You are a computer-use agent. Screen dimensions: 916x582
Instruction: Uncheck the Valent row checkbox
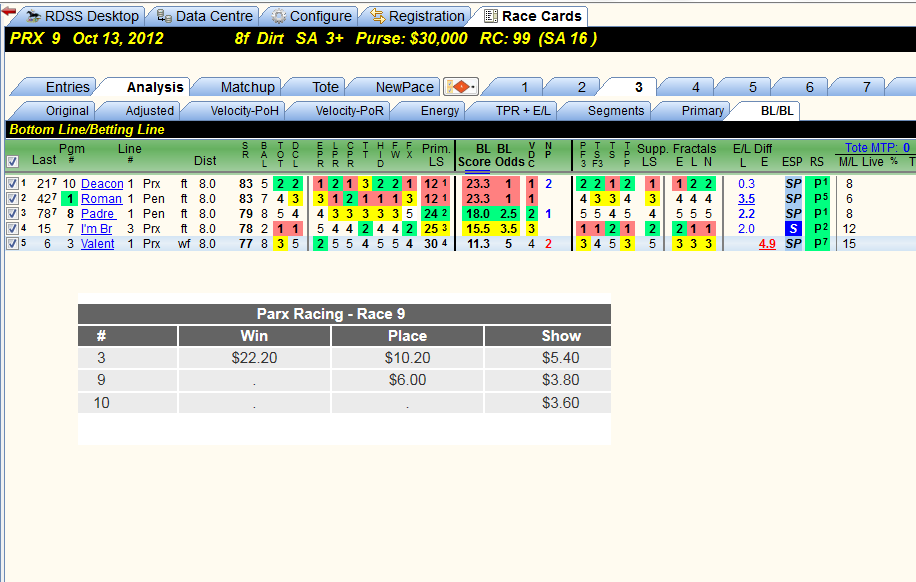coord(12,244)
